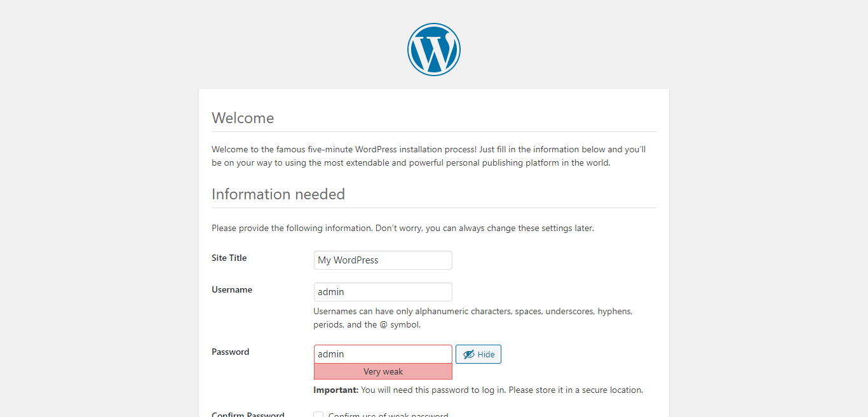Screen dimensions: 868x417
Task: Click the five-minute installation welcome paragraph
Action: (429, 156)
